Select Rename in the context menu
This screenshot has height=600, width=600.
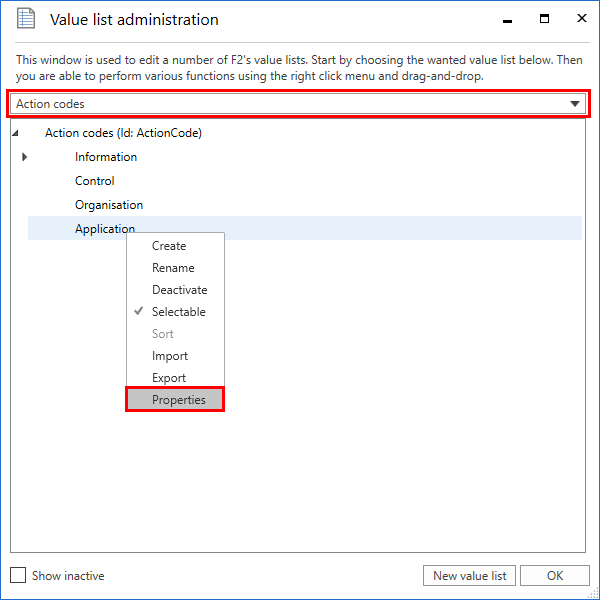pyautogui.click(x=173, y=268)
